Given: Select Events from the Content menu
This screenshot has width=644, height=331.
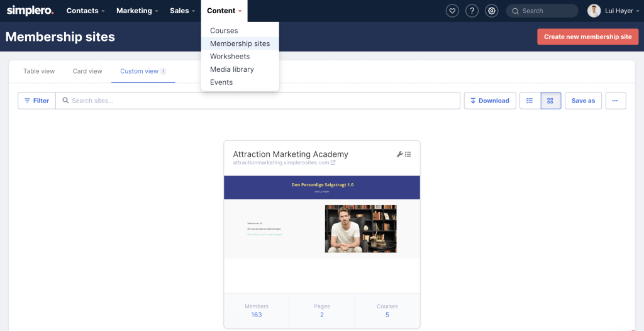Looking at the screenshot, I should click(x=240, y=82).
